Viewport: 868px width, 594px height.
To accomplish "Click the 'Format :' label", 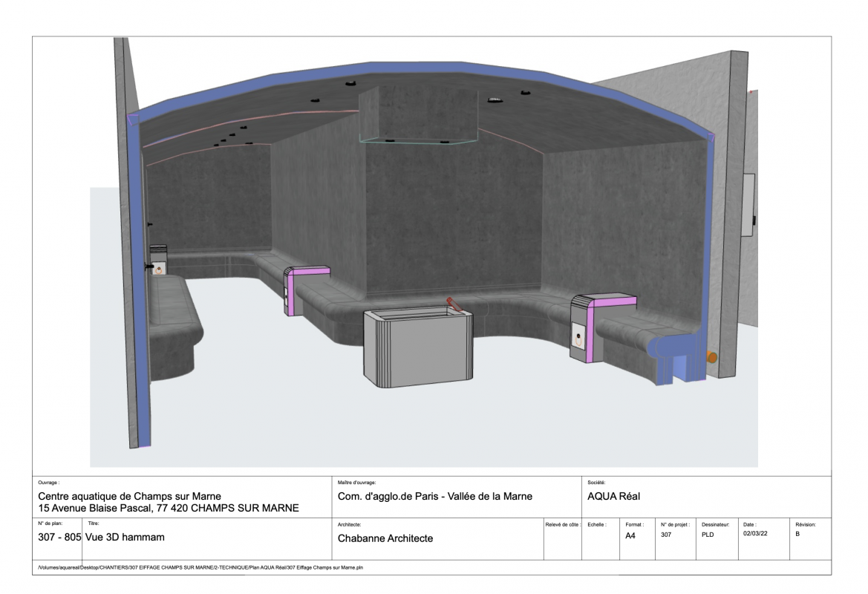I will tap(634, 524).
